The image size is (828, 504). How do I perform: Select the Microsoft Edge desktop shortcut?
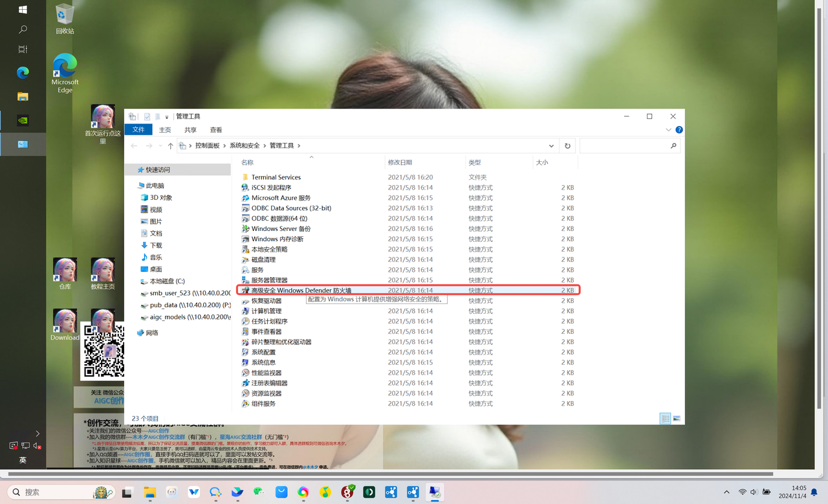coord(65,73)
